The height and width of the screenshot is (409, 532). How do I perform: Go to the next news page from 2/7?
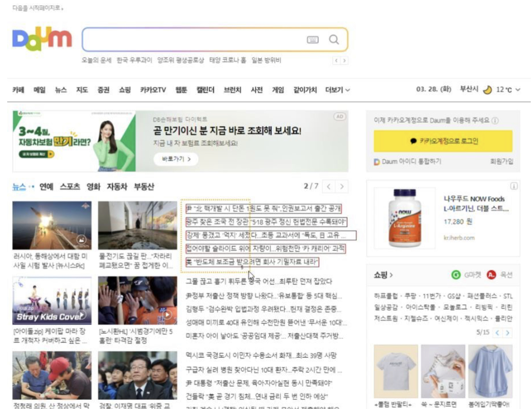[x=342, y=187]
